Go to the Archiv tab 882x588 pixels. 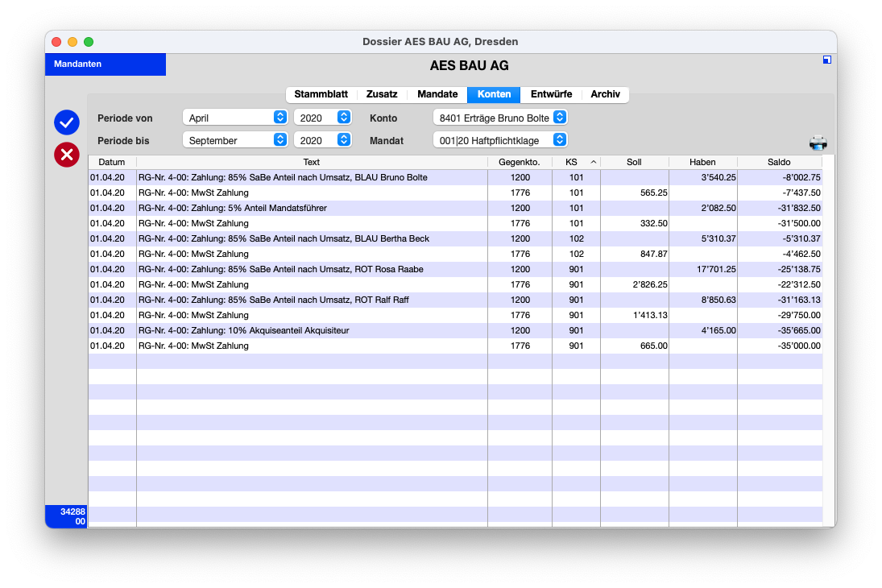(x=605, y=94)
